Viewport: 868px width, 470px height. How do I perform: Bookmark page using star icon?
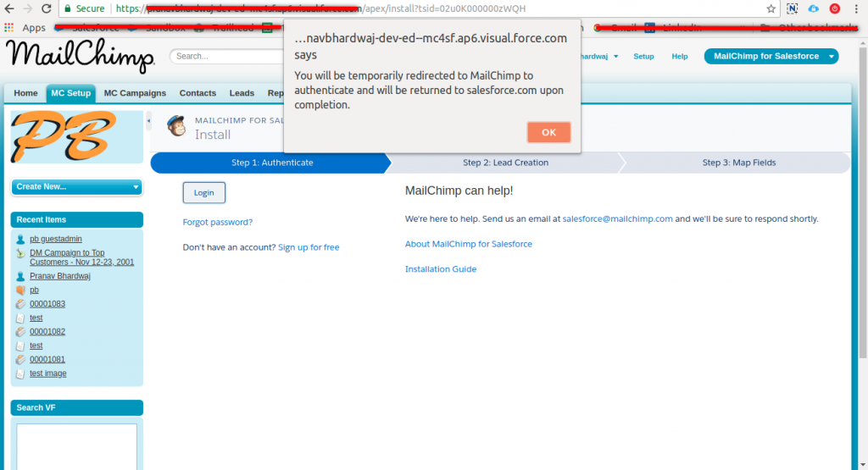[771, 8]
